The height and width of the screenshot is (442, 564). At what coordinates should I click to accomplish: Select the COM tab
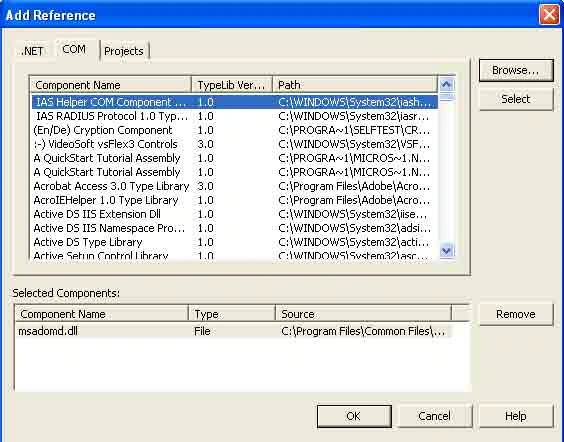point(74,49)
